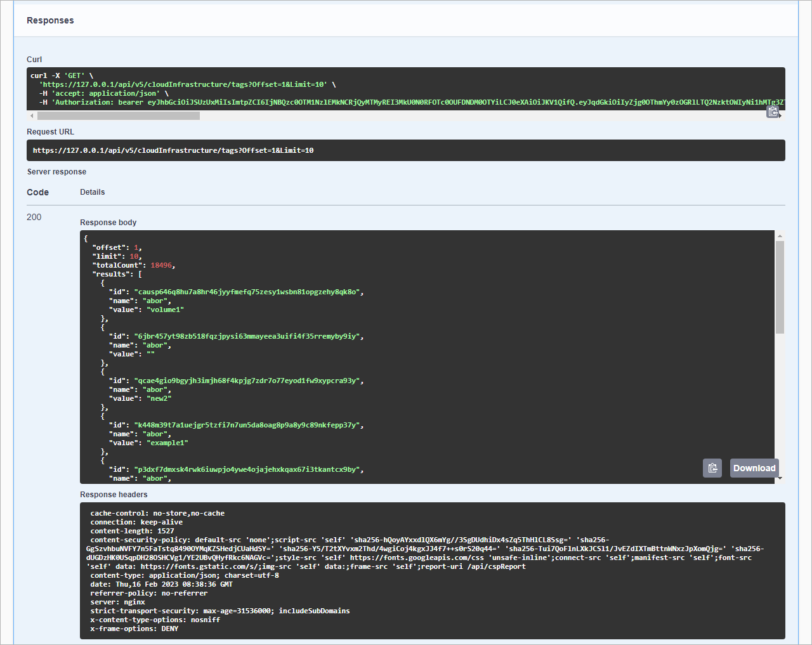Click the totalCount value 18496
Viewport: 812px width, 645px height.
[x=161, y=265]
